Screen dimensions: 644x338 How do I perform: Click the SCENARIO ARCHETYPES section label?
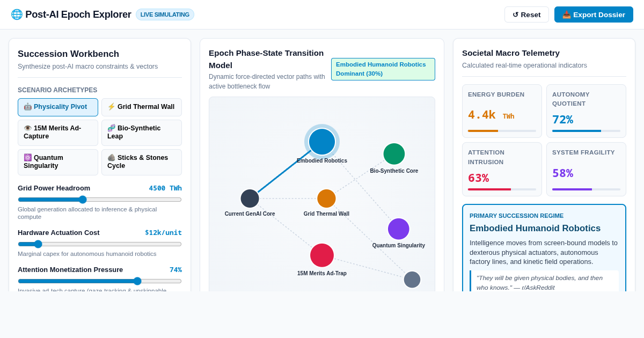click(57, 90)
